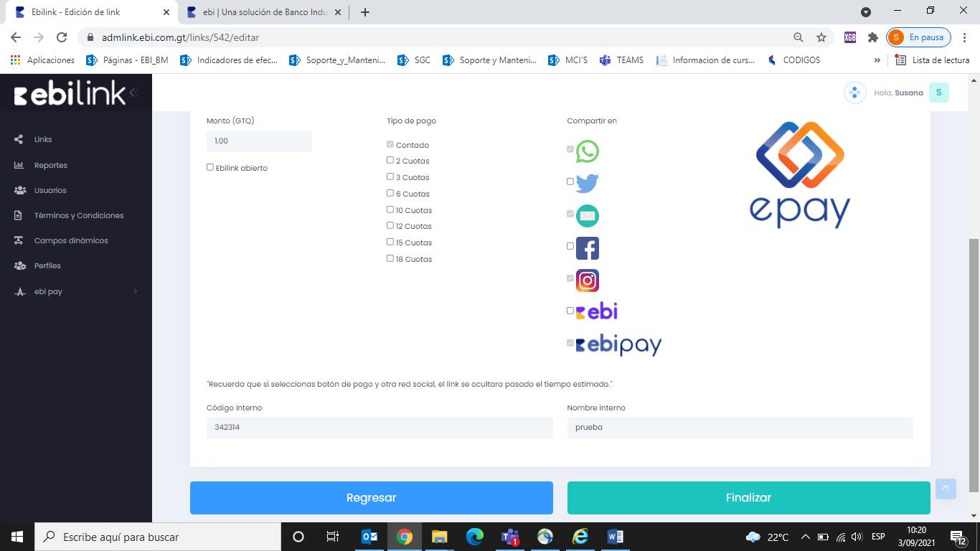Click the email envelope share icon
The height and width of the screenshot is (551, 980).
(588, 215)
